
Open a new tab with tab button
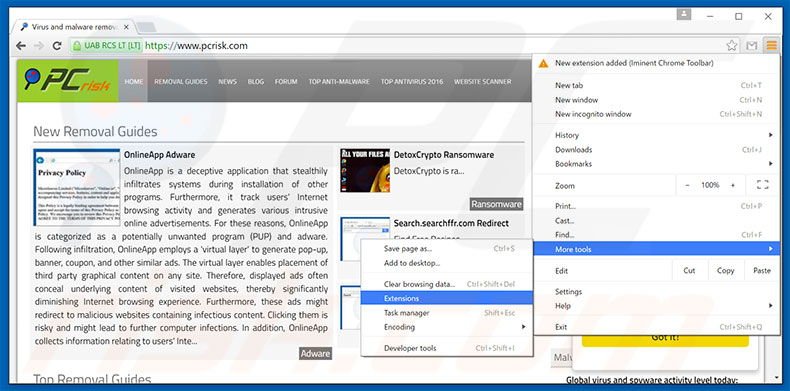coord(146,27)
